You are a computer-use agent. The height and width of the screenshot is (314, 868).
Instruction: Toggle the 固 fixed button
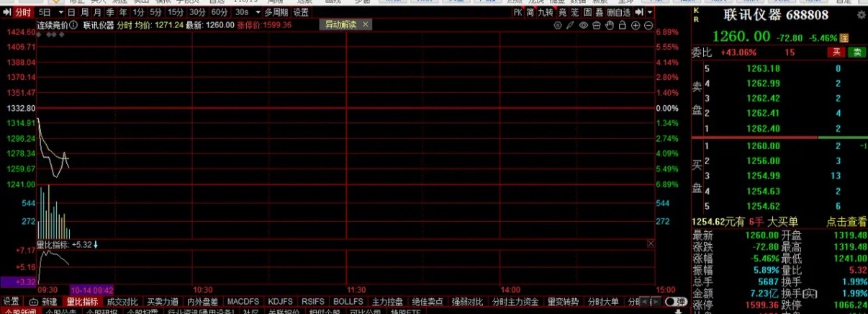pyautogui.click(x=588, y=12)
